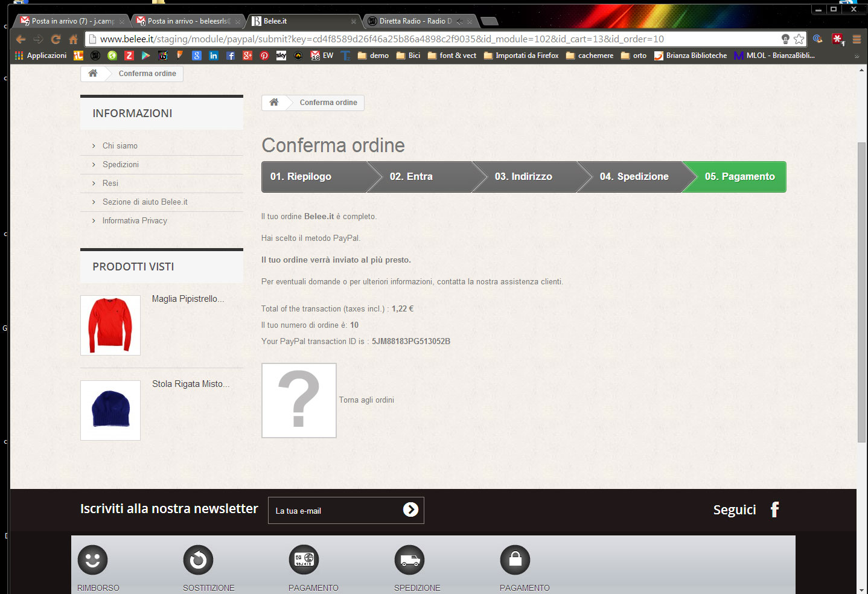Open Sezione di aiuto Belee.it link
Viewport: 868px width, 594px height.
tap(145, 202)
